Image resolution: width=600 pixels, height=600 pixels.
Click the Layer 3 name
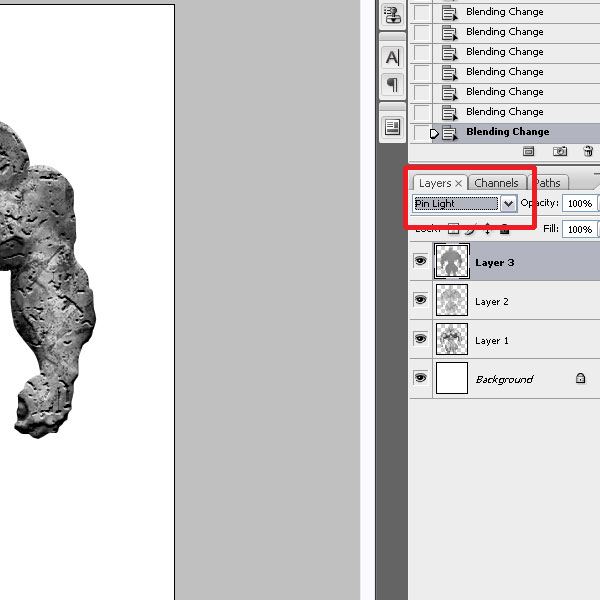click(x=494, y=262)
